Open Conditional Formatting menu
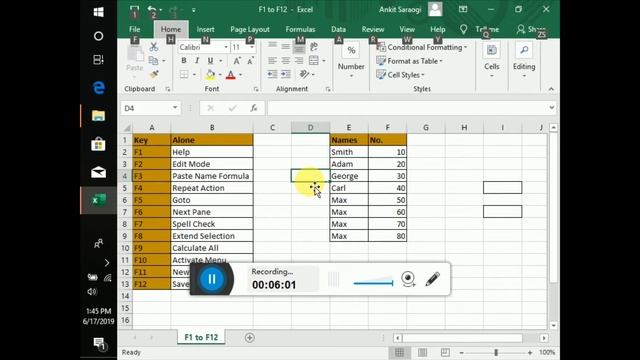Screen dimensions: 640x360 click(x=422, y=47)
